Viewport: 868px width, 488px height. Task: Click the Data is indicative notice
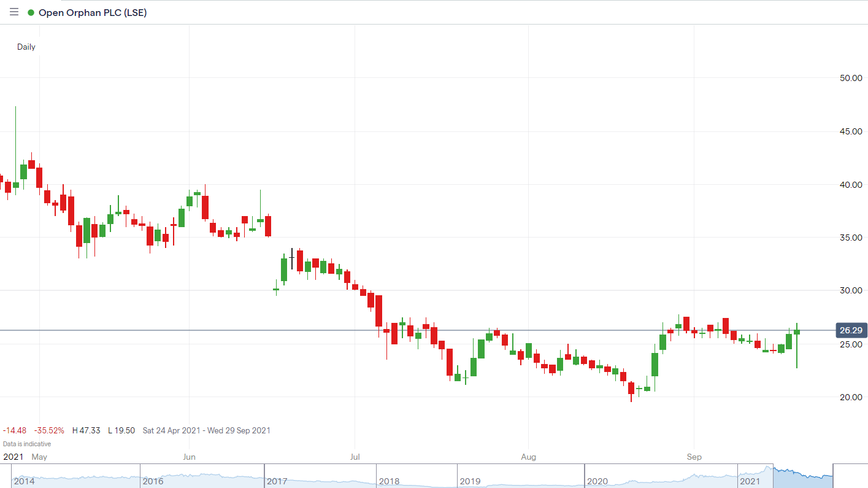tap(27, 444)
